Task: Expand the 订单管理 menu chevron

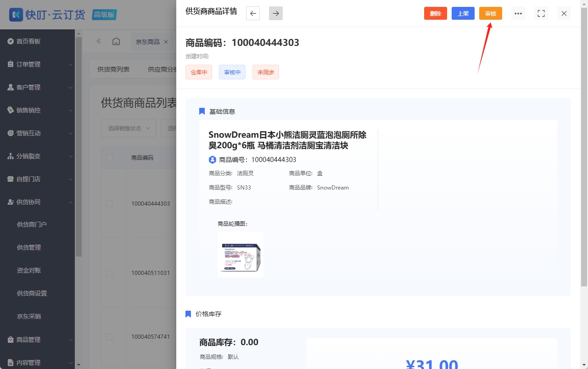Action: click(71, 65)
